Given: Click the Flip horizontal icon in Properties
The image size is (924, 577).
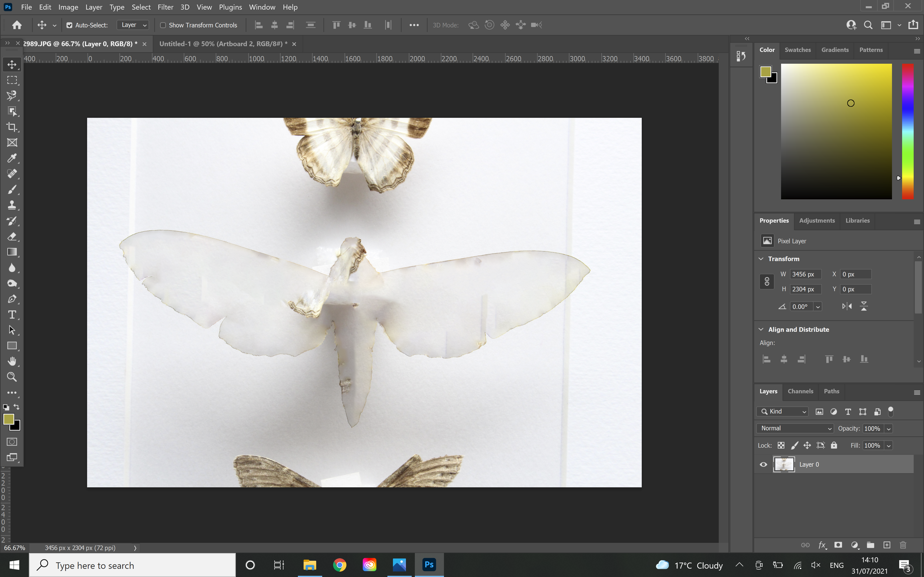Looking at the screenshot, I should coord(847,306).
